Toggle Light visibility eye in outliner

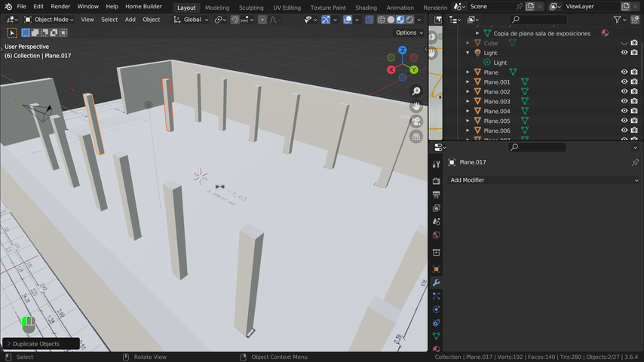(x=624, y=53)
